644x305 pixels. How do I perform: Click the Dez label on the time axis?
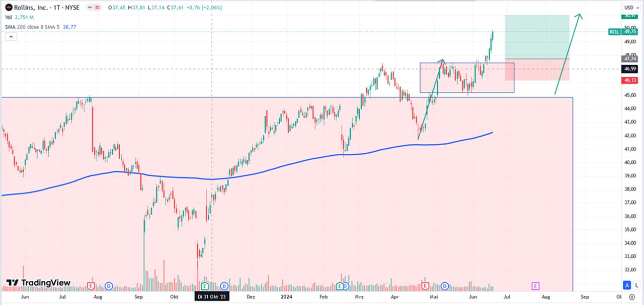pos(251,297)
